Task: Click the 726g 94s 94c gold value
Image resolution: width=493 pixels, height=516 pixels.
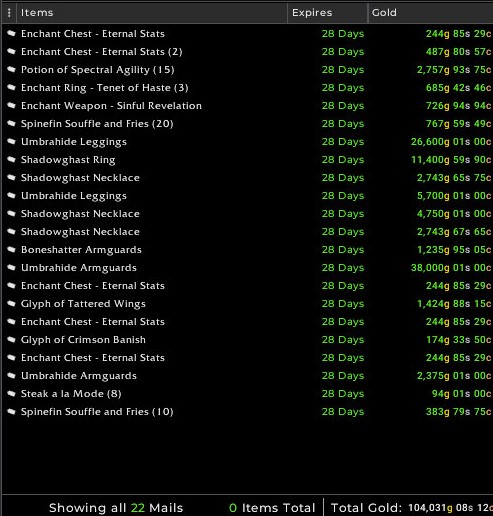Action: tap(458, 106)
